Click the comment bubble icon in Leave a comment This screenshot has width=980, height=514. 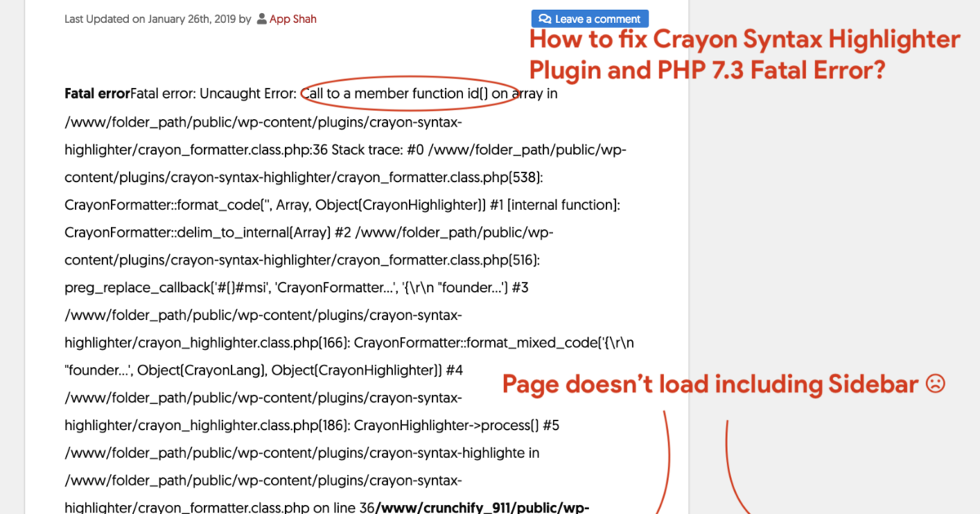click(x=545, y=19)
